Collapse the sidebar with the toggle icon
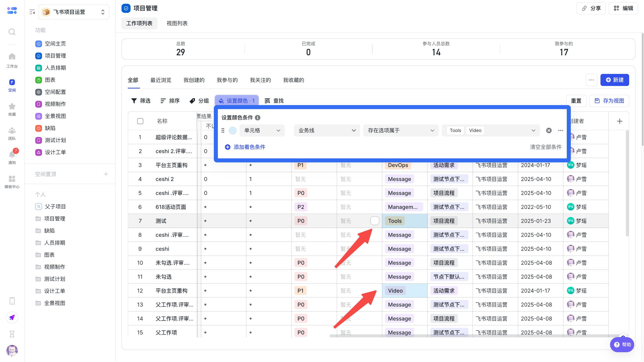 [32, 12]
